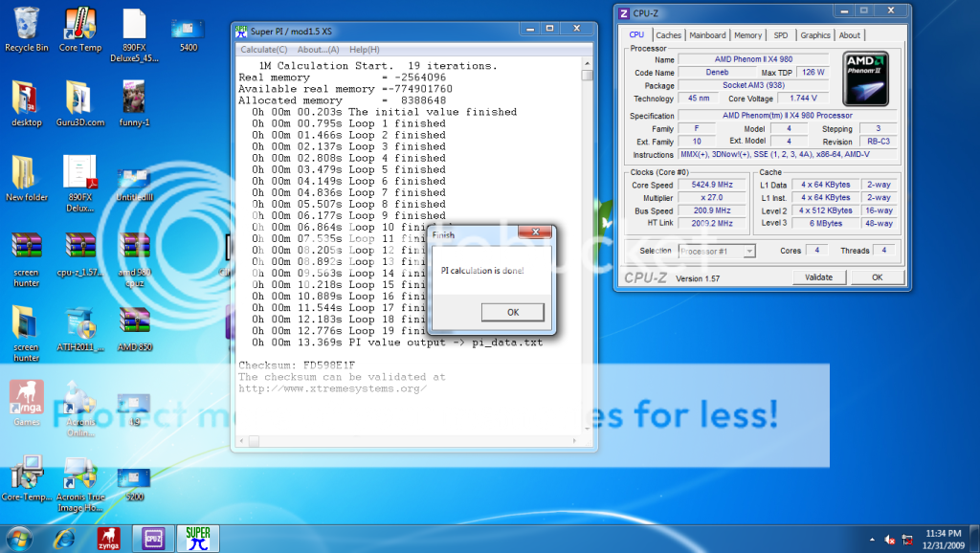Click the Checksum FD598E1F line

click(x=297, y=365)
